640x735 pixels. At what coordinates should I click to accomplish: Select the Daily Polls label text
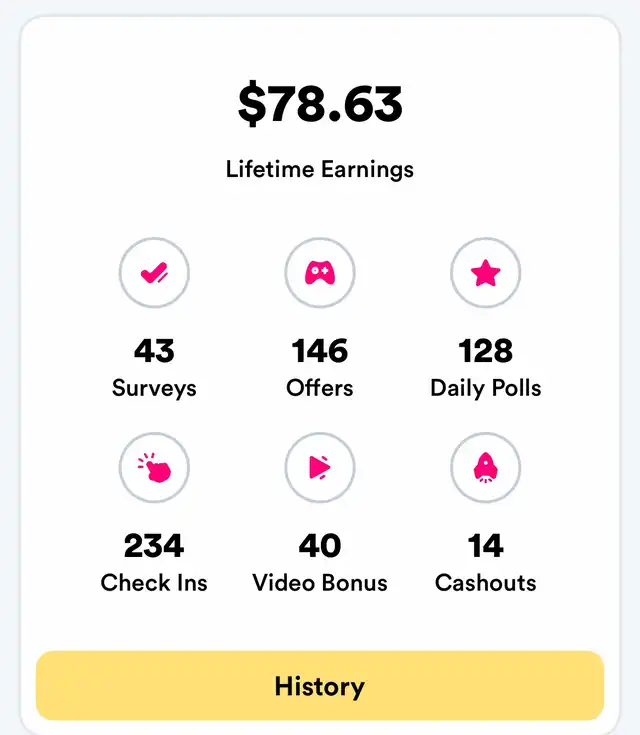486,388
